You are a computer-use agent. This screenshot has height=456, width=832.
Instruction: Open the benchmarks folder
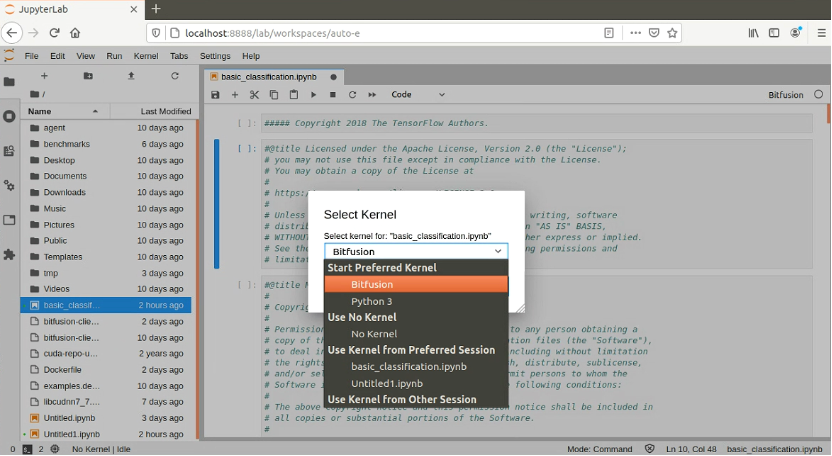click(x=106, y=144)
